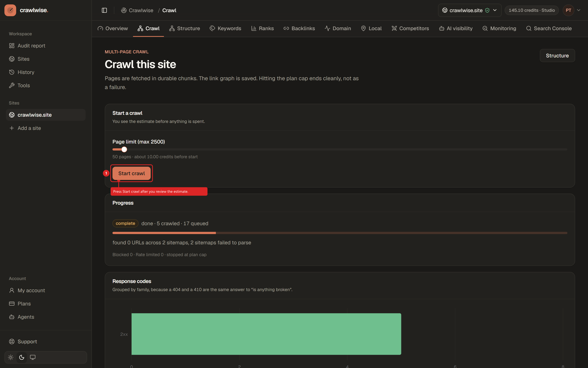Image resolution: width=588 pixels, height=368 pixels.
Task: Open Agents in the account section
Action: 46,317
